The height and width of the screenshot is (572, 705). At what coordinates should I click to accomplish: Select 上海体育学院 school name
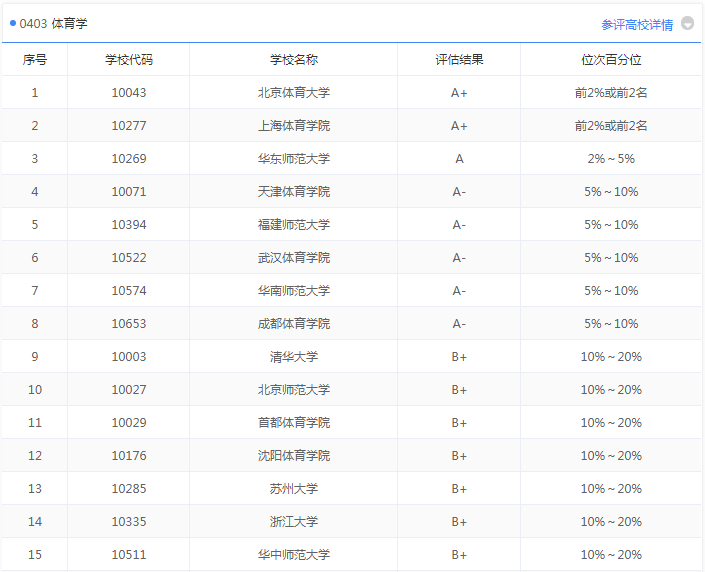[x=293, y=126]
